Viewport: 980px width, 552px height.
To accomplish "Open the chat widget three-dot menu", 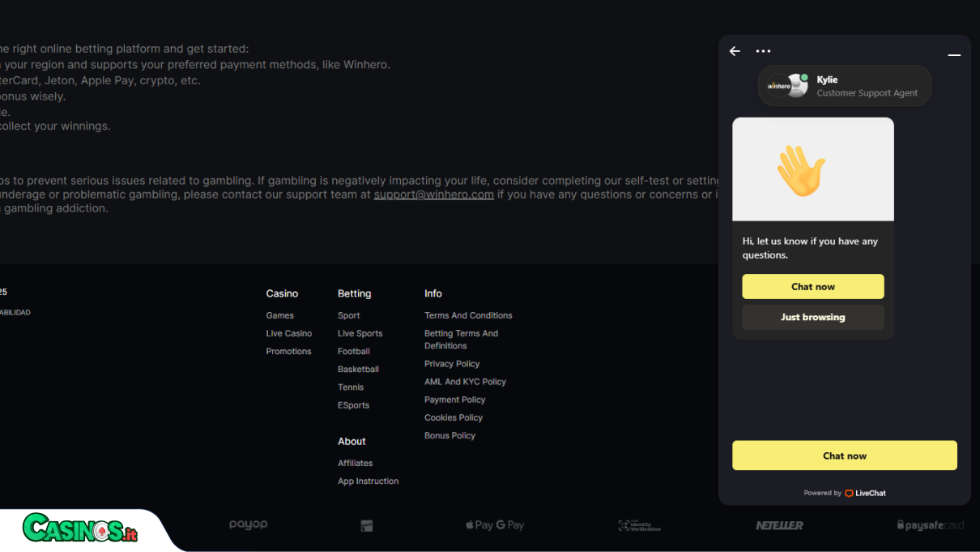I will pos(763,51).
